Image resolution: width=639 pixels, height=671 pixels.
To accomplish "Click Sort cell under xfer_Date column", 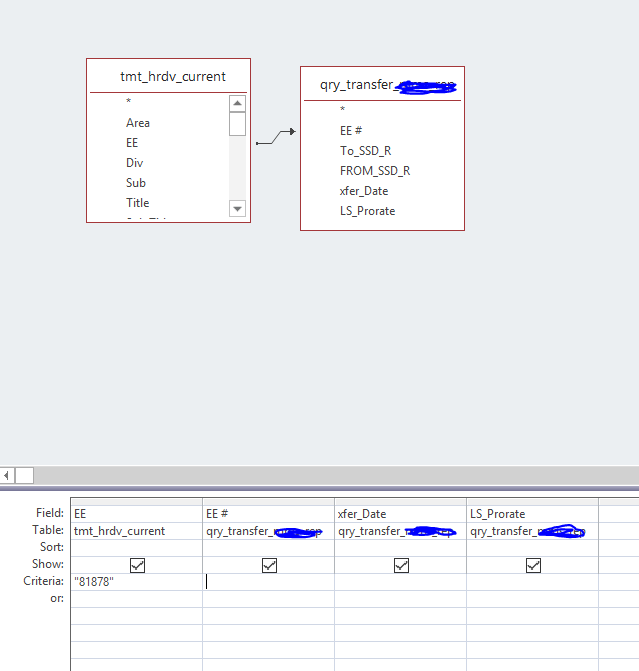I will click(x=401, y=548).
